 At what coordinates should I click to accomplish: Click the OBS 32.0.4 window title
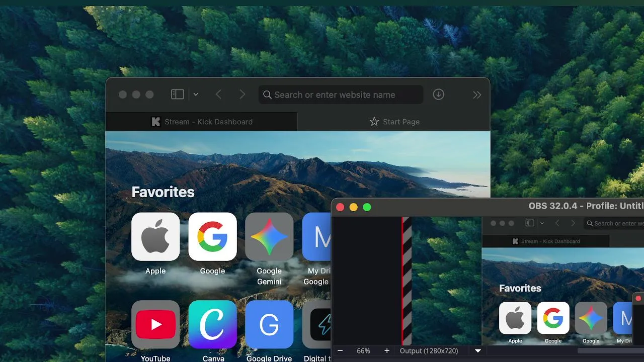(586, 206)
